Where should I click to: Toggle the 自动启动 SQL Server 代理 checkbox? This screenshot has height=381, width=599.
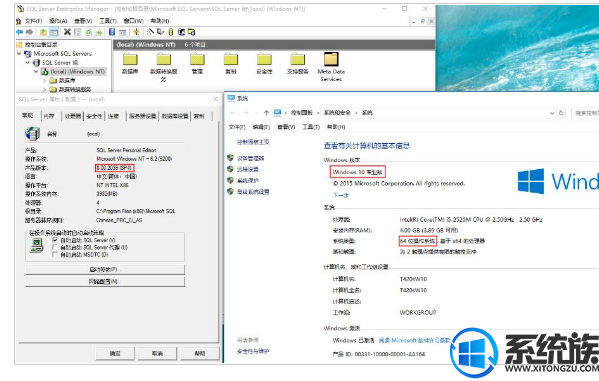pyautogui.click(x=55, y=247)
